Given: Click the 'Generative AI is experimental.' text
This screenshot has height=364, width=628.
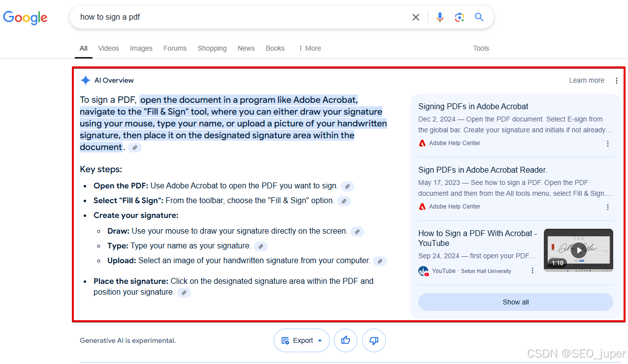Looking at the screenshot, I should coord(128,340).
